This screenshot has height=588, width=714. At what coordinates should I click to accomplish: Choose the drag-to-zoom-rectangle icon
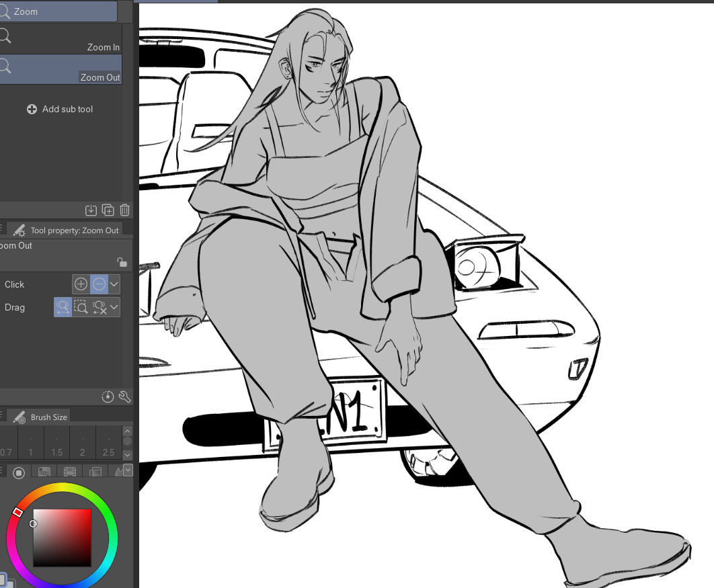[x=81, y=307]
